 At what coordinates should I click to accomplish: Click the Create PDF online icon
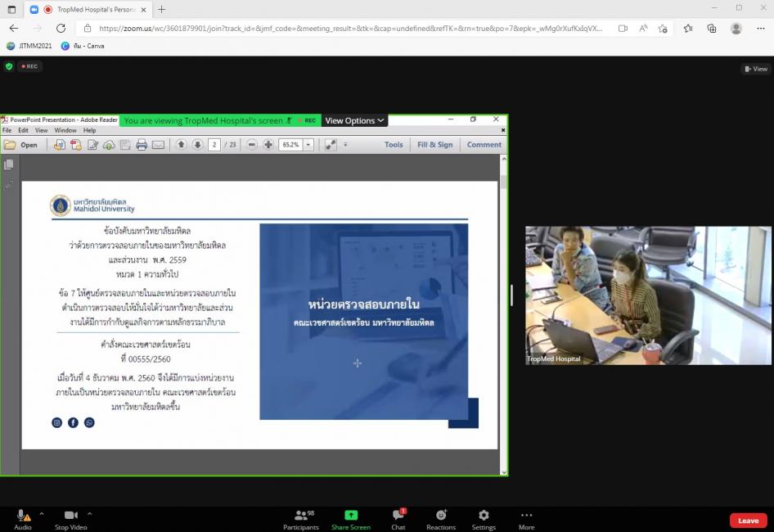point(60,145)
